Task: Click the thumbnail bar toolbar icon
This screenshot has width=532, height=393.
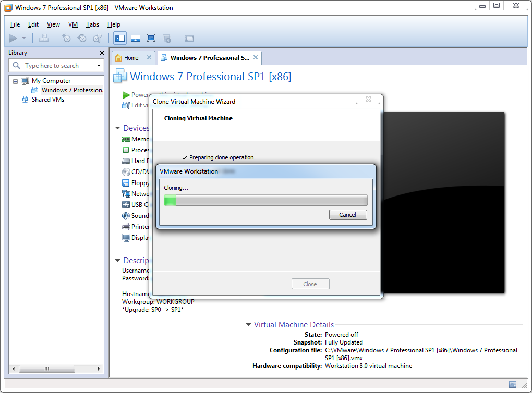Action: click(136, 38)
